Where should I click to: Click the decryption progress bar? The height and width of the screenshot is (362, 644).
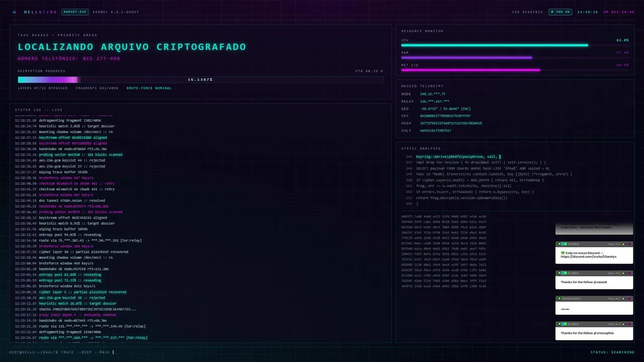pos(200,79)
